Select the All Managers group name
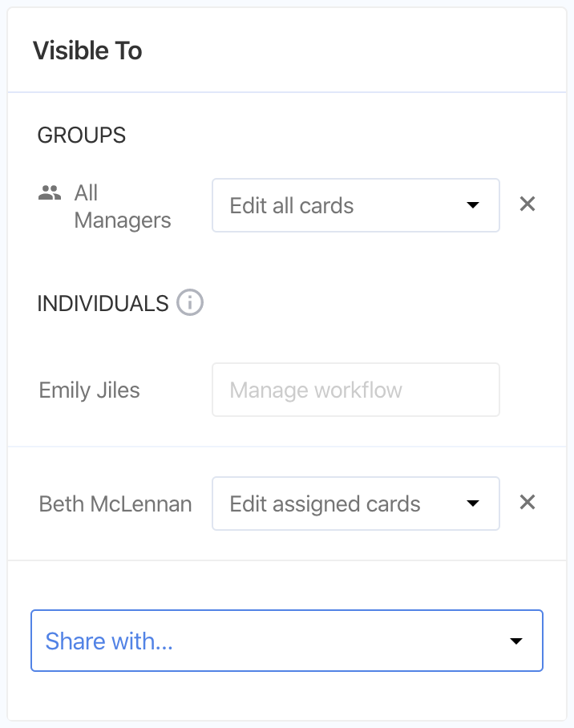This screenshot has height=728, width=574. [122, 206]
